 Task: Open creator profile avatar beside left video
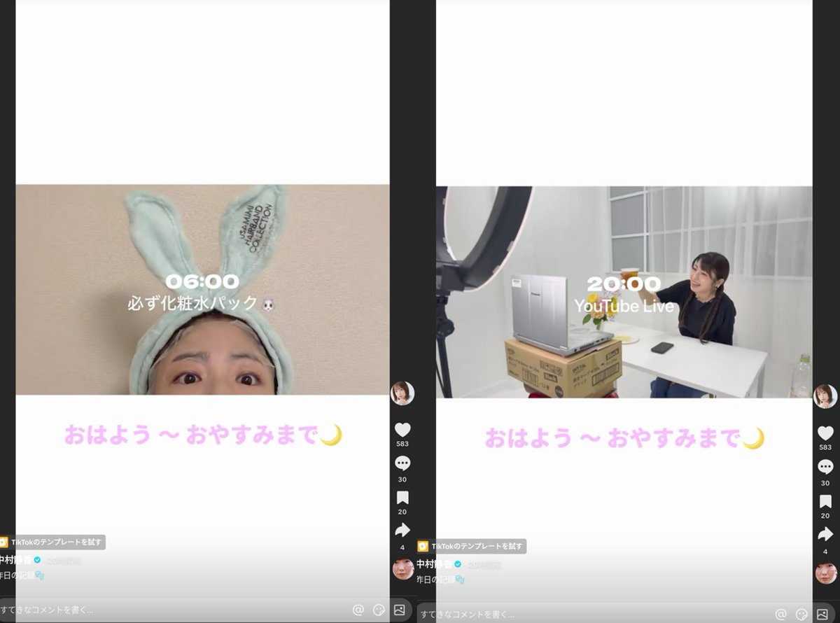pyautogui.click(x=402, y=393)
